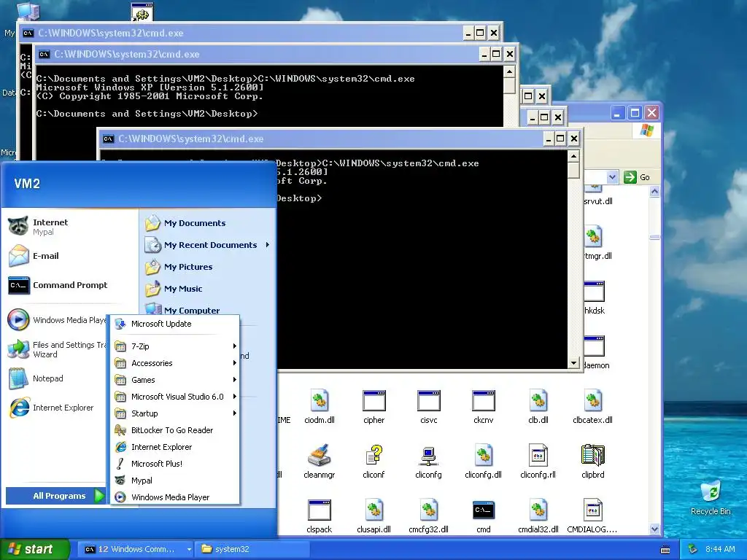
Task: Click the Go button in Explorer
Action: [x=637, y=177]
